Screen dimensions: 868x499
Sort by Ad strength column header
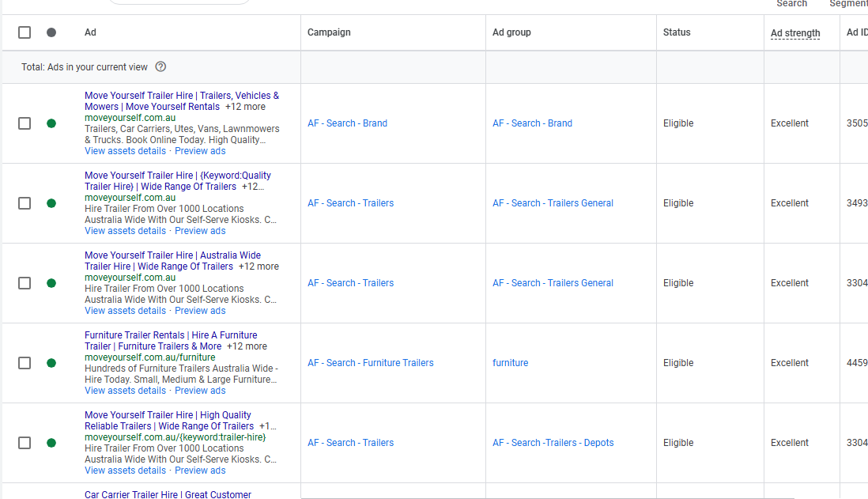795,33
